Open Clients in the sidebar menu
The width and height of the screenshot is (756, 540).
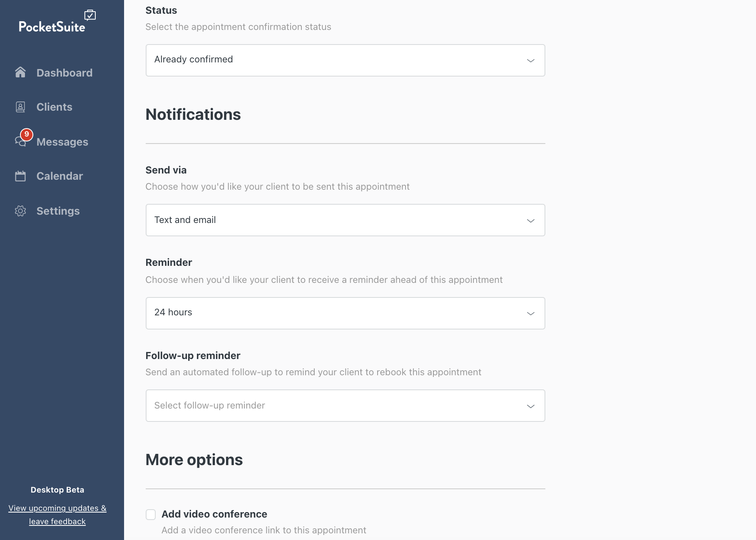click(55, 107)
